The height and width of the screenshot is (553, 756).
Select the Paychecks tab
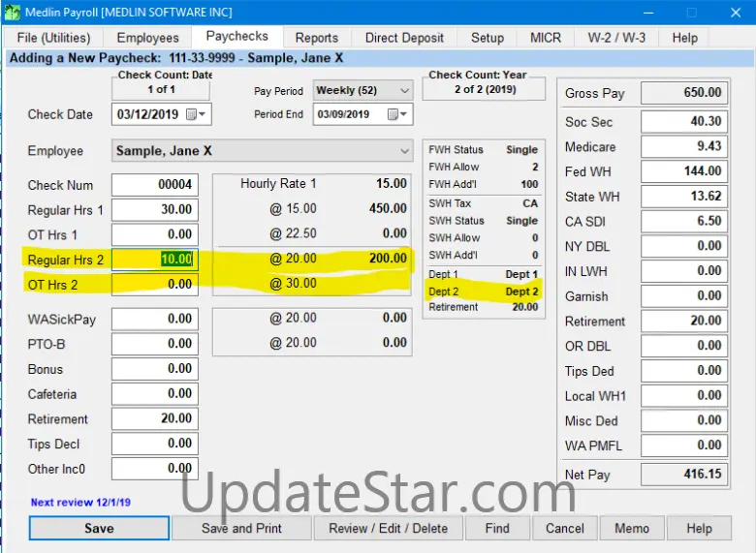[x=236, y=36]
